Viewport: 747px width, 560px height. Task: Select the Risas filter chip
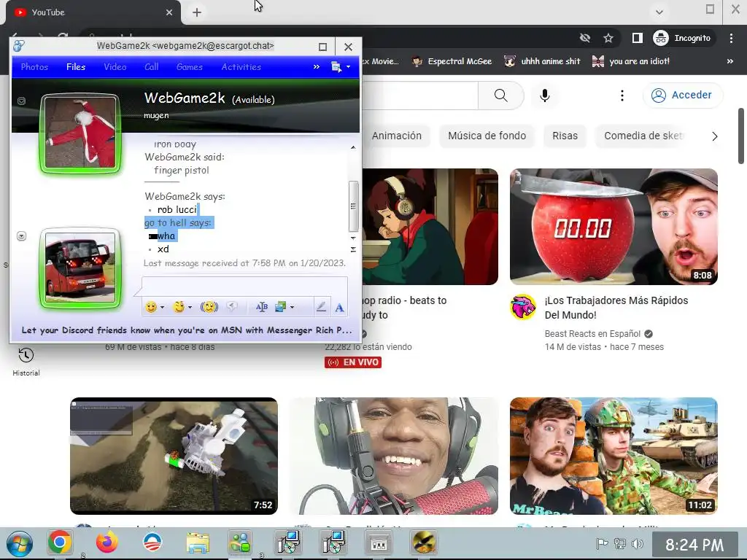pos(565,136)
